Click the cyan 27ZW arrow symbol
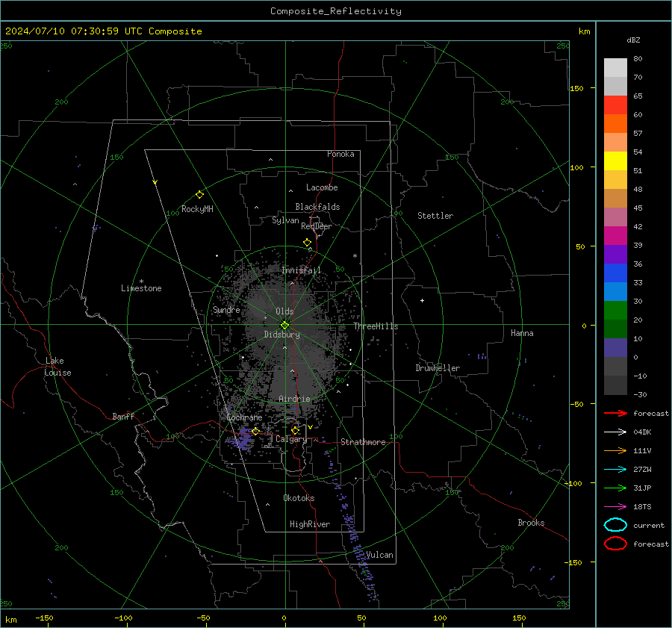672x628 pixels. [x=615, y=470]
